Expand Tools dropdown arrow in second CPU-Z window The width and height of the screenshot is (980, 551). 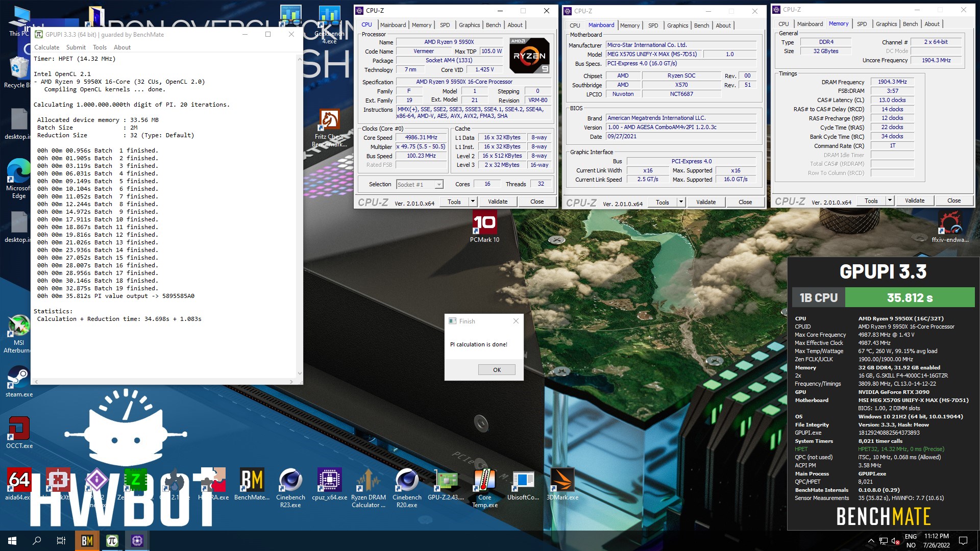(681, 202)
